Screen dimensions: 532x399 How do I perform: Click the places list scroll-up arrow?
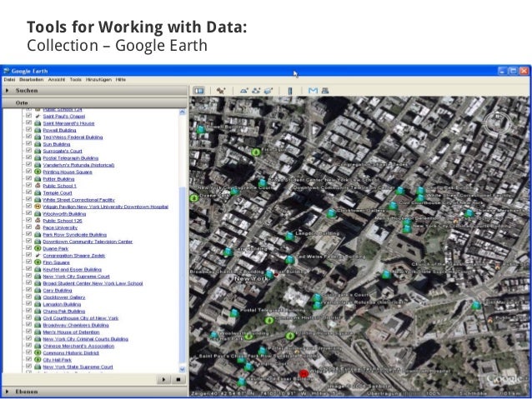pyautogui.click(x=183, y=112)
